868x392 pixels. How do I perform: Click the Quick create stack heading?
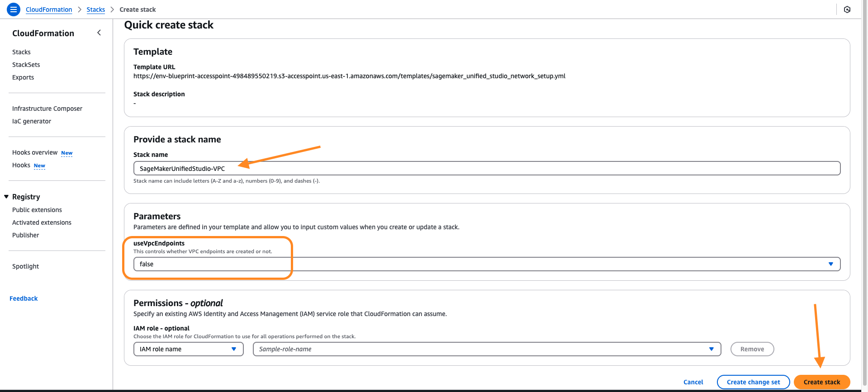169,25
